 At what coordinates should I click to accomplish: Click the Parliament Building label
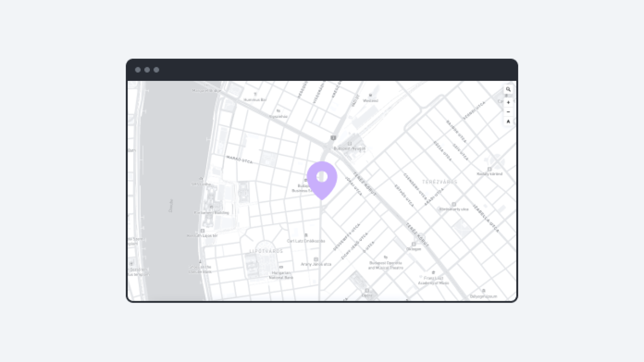tap(211, 213)
